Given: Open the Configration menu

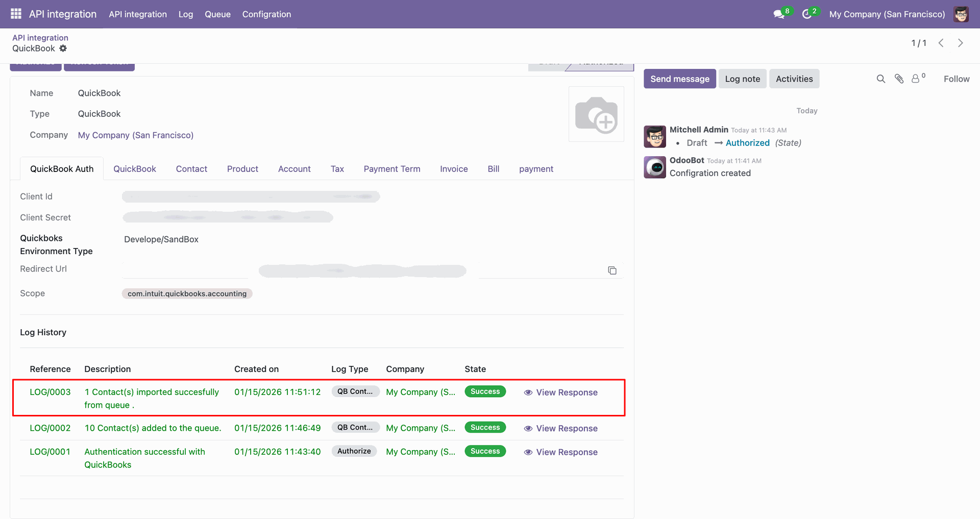Looking at the screenshot, I should coord(266,14).
